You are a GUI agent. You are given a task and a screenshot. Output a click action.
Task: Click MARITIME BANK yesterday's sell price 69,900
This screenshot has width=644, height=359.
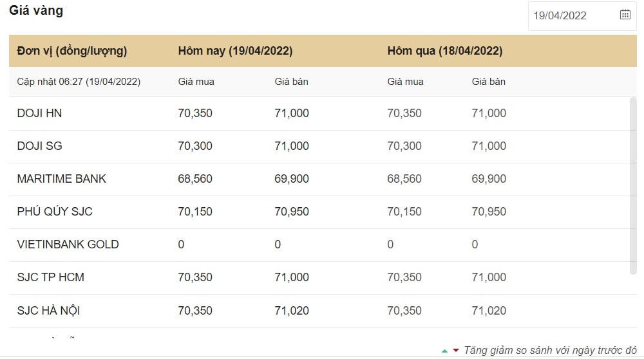[489, 179]
